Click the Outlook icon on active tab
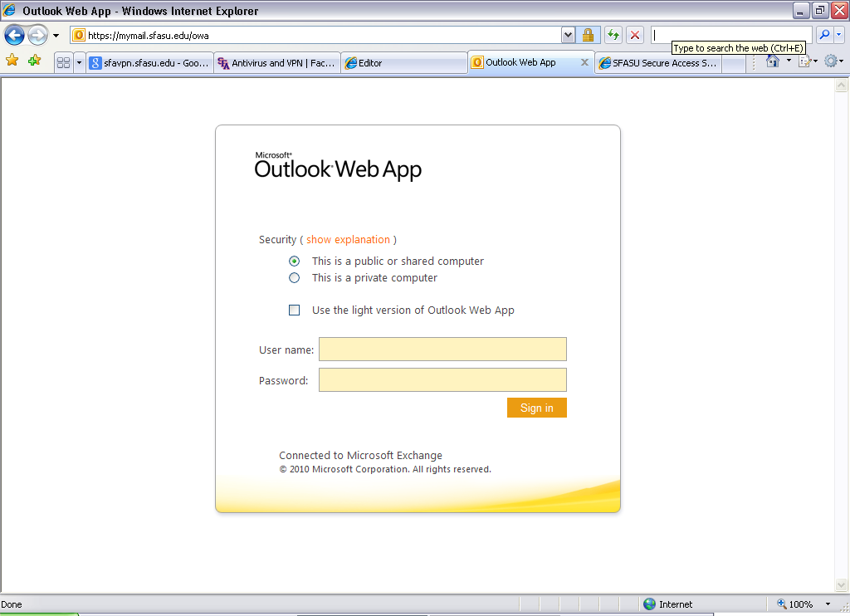850x616 pixels. pyautogui.click(x=477, y=62)
